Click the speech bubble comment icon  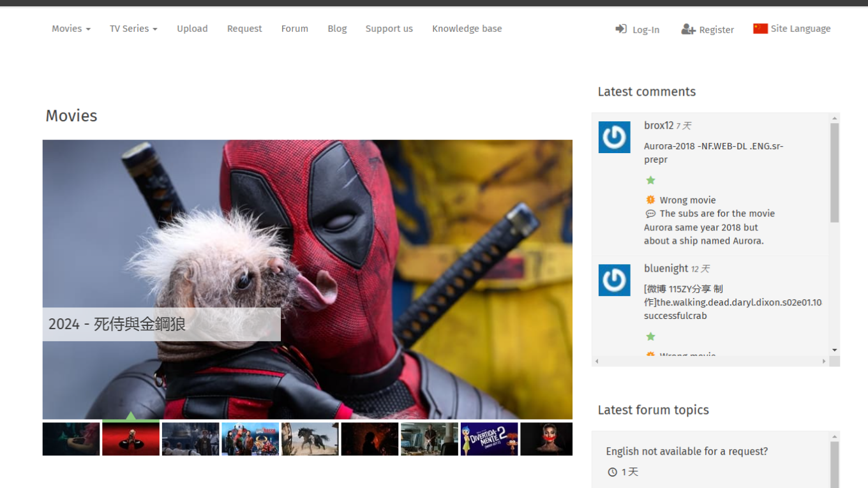(x=650, y=214)
